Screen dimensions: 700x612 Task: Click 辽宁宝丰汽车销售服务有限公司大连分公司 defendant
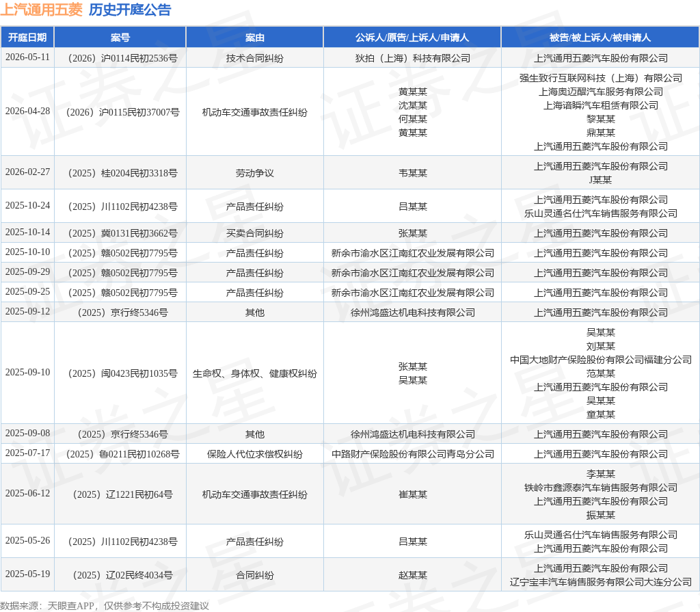tap(600, 582)
